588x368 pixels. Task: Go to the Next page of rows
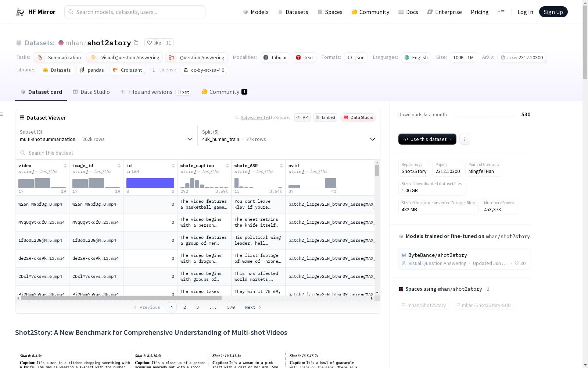pos(253,307)
